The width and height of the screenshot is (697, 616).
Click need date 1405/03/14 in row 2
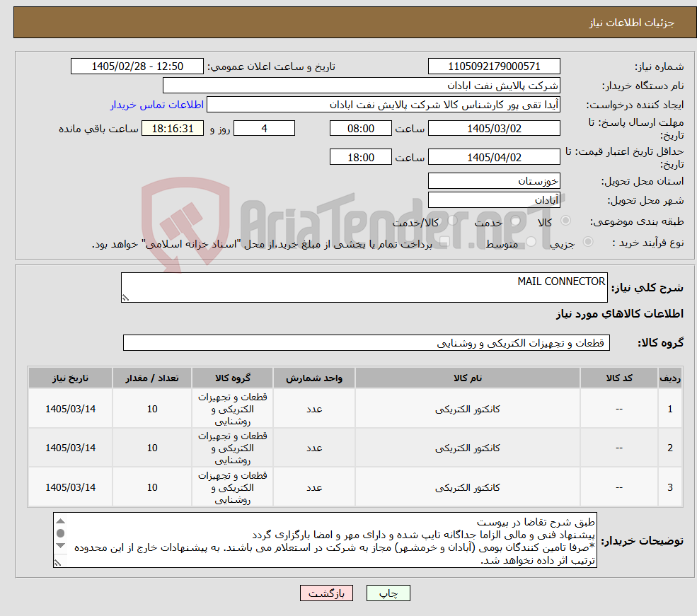click(x=70, y=448)
